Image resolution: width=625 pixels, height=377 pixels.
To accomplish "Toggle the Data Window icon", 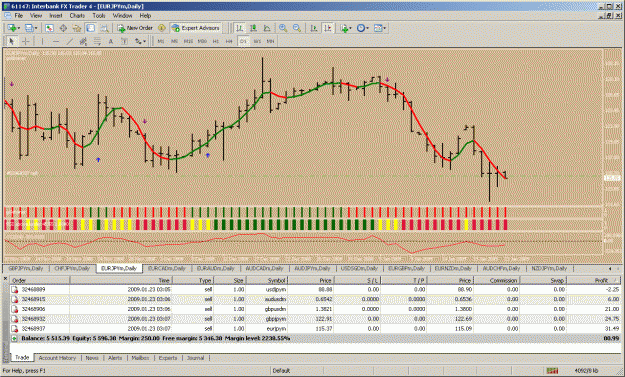I will (63, 28).
